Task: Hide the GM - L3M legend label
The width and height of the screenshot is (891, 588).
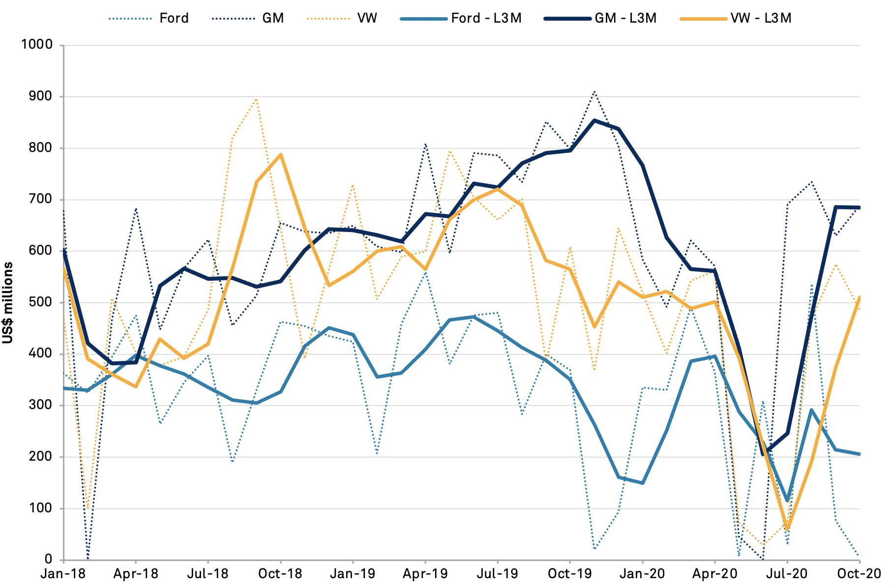Action: (625, 19)
